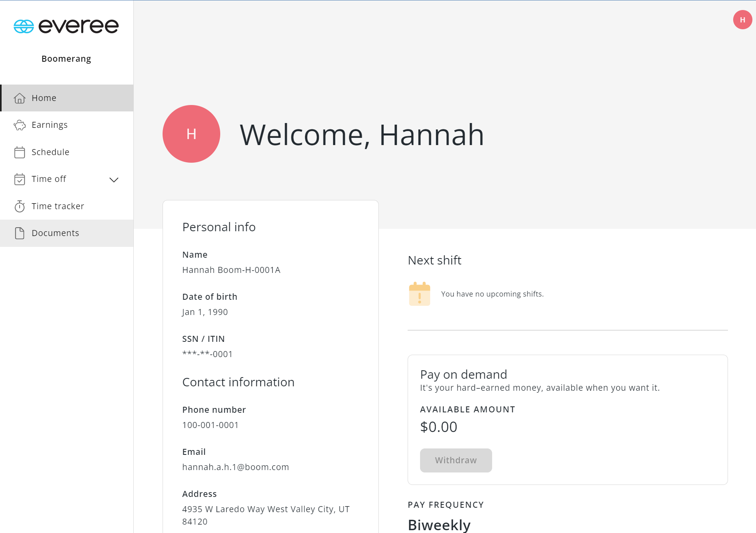Click the Phone number label

point(214,410)
